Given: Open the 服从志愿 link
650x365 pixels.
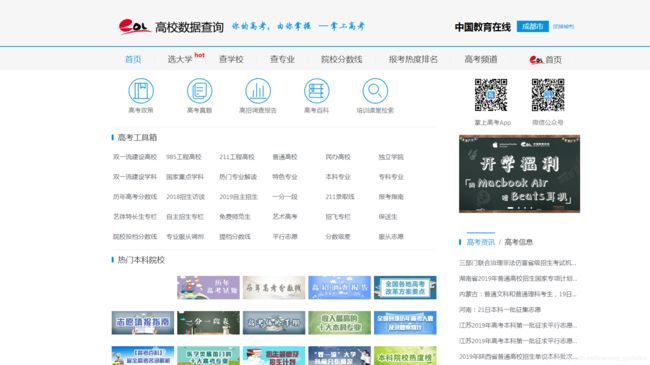Looking at the screenshot, I should tap(391, 236).
